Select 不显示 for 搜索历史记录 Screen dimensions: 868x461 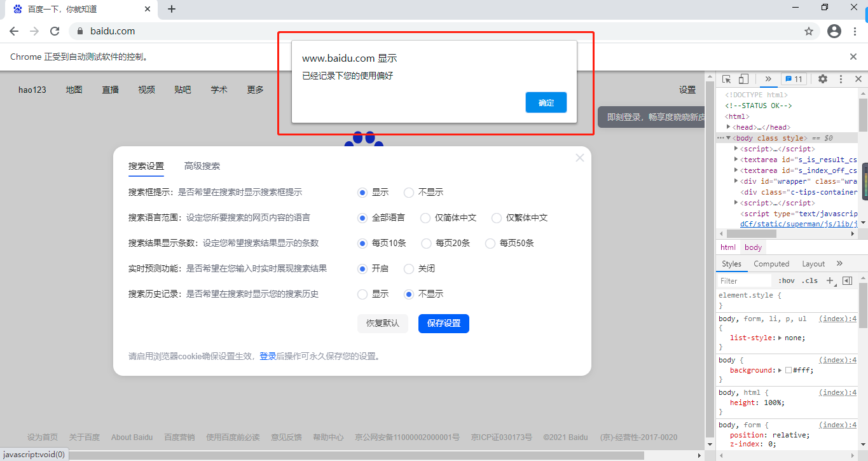pyautogui.click(x=409, y=294)
